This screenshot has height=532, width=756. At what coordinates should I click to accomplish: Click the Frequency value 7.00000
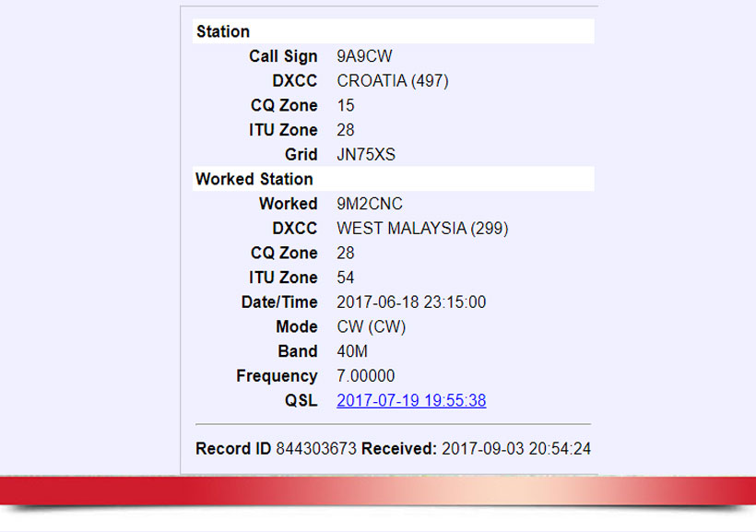click(x=366, y=376)
